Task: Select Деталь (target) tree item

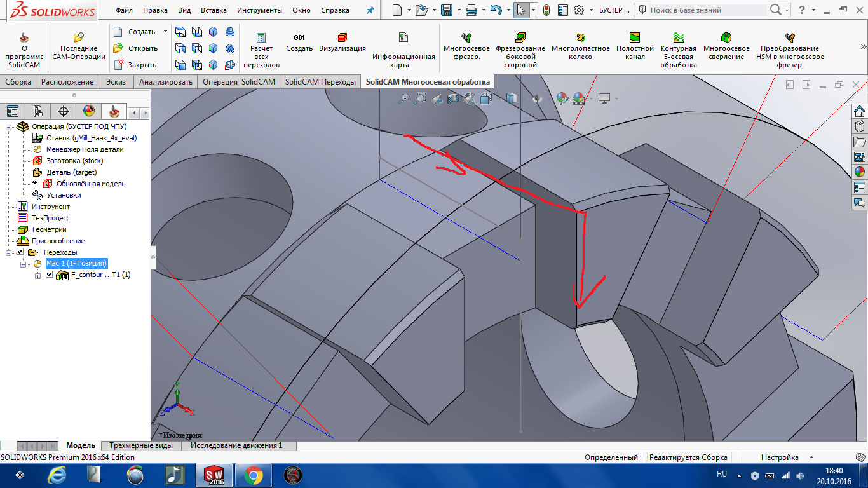Action: pyautogui.click(x=71, y=172)
